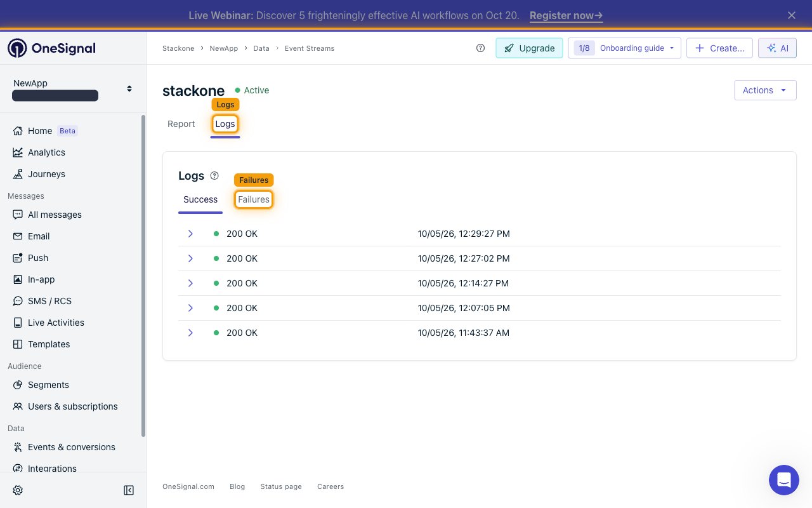Image resolution: width=812 pixels, height=508 pixels.
Task: Switch to the Failures logs tab
Action: click(x=254, y=199)
